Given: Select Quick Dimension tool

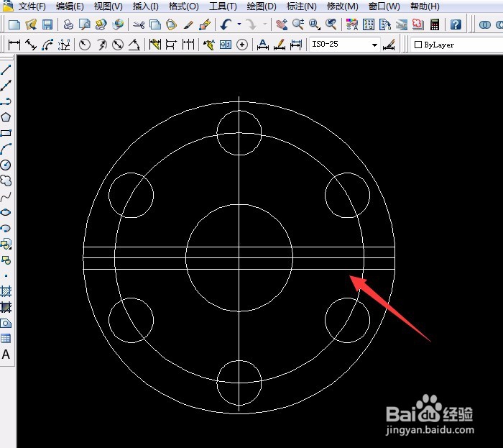Looking at the screenshot, I should click(x=155, y=45).
